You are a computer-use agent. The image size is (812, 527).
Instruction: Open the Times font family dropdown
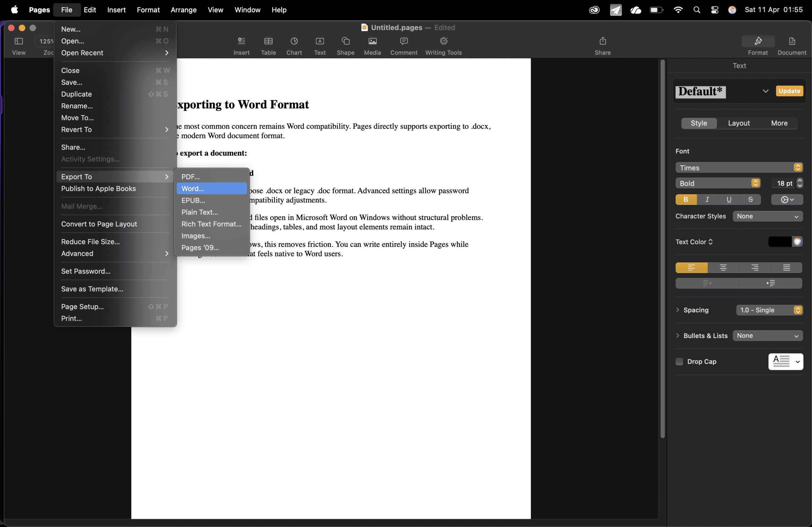coord(739,168)
